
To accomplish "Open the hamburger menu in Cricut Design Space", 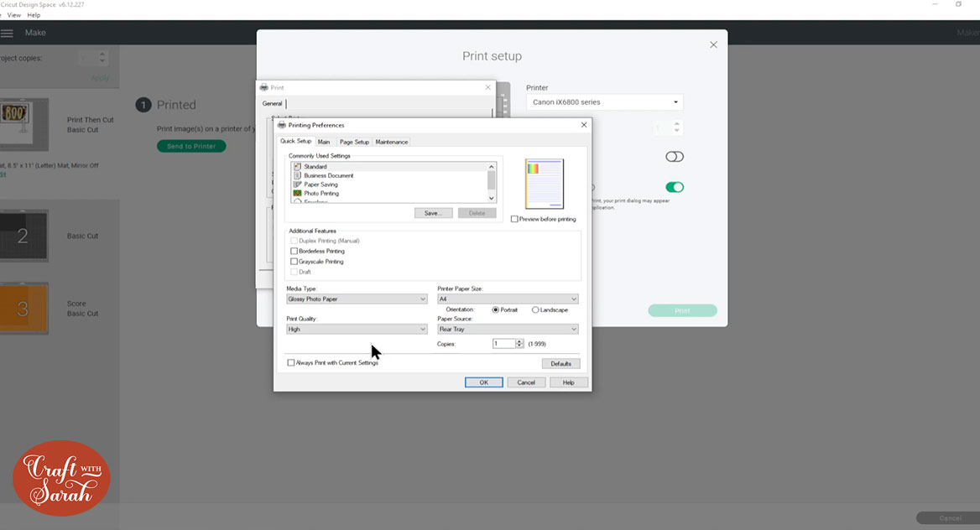I will pyautogui.click(x=7, y=34).
